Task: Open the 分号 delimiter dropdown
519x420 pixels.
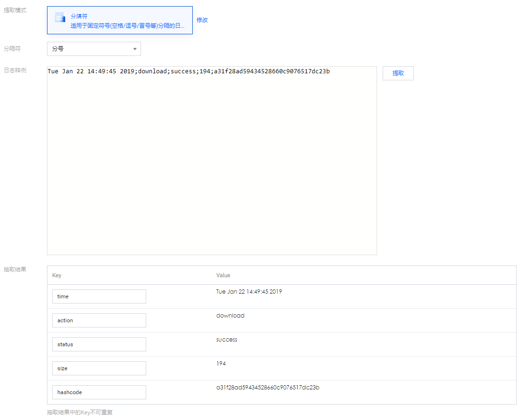Action: pos(94,48)
